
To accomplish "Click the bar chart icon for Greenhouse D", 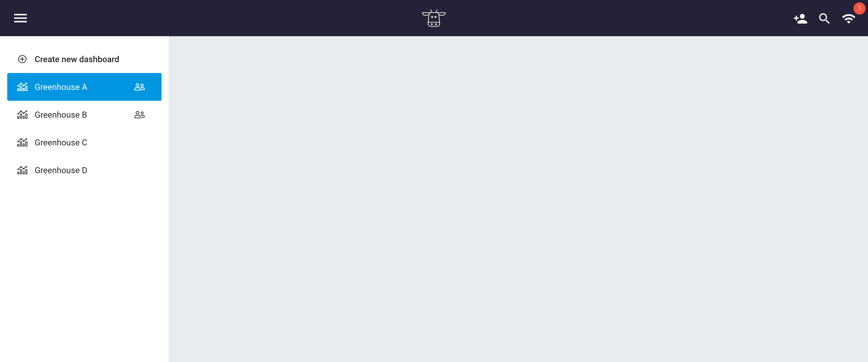I will [22, 170].
